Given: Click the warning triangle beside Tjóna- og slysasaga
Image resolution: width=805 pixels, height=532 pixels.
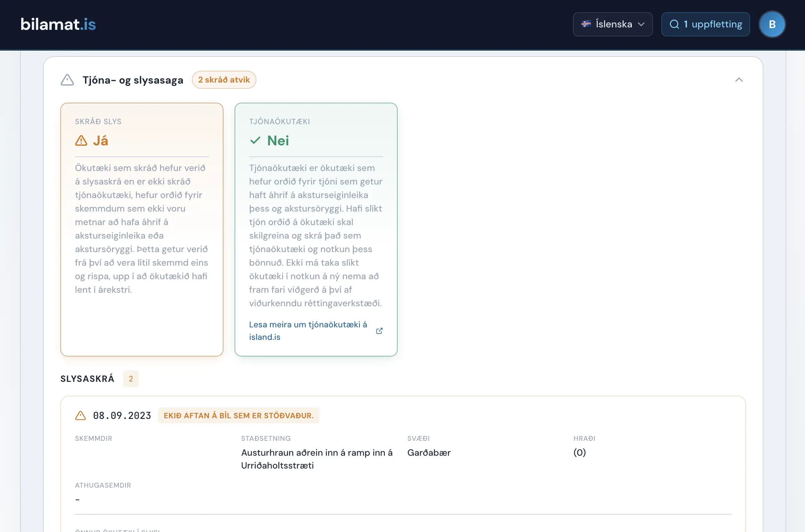Looking at the screenshot, I should (67, 80).
